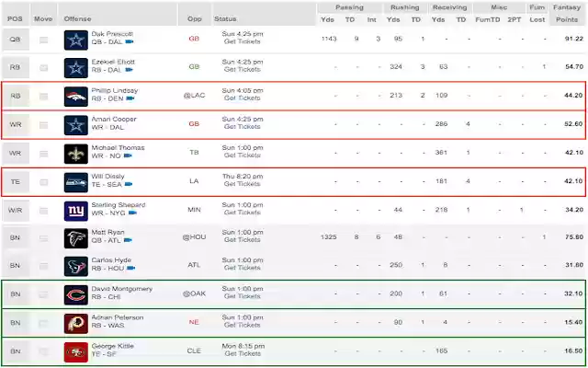Screen dimensions: 588x368
Task: Click the Seahawks logo beside Will Dissly
Action: (75, 182)
